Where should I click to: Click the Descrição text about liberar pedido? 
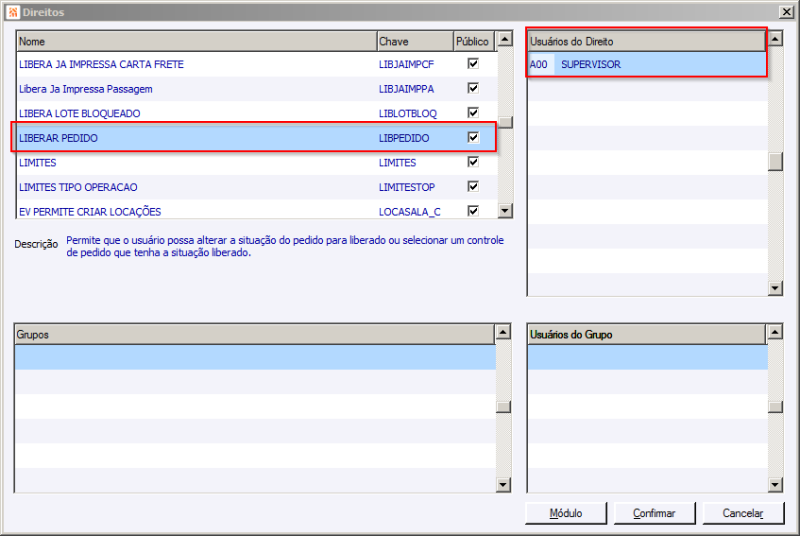click(285, 246)
